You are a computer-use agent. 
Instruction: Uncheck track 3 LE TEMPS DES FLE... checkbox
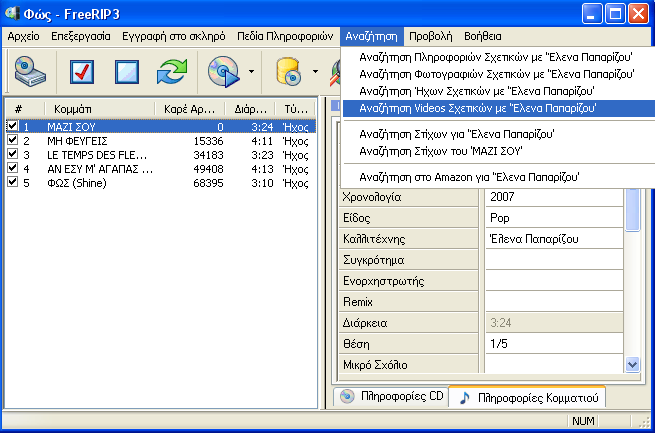13,154
